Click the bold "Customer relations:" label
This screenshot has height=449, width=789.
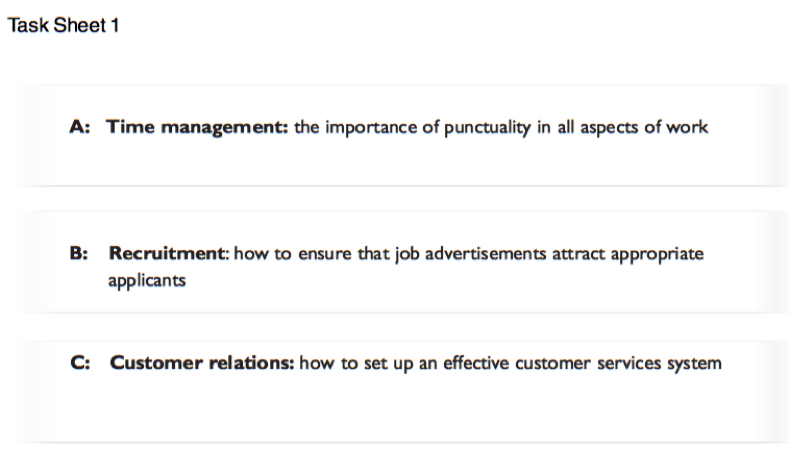tap(202, 363)
